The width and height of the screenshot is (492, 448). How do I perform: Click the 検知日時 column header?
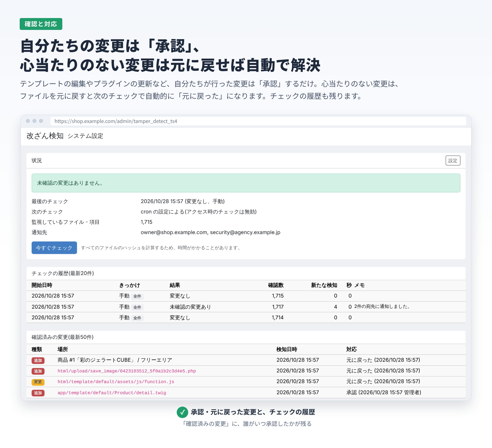[x=287, y=349]
